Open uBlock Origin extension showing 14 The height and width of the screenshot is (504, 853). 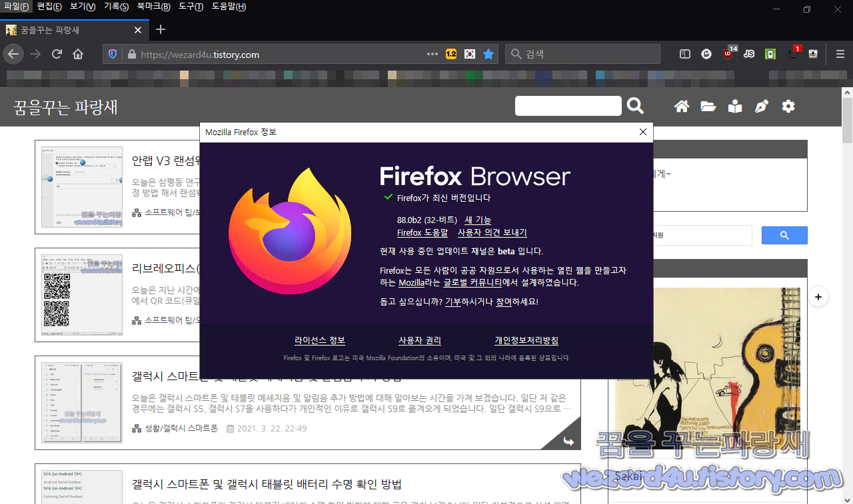coord(729,53)
